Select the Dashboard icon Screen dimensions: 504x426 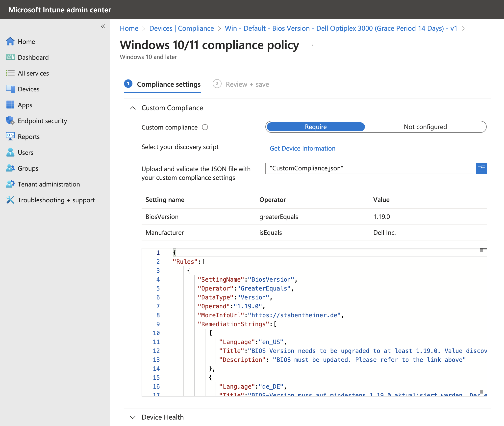coord(10,57)
